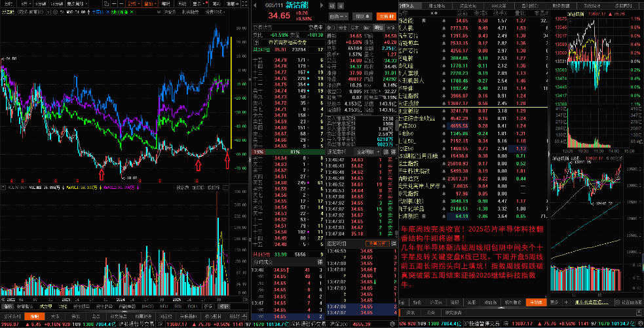Click the 64.19 price in 上海新阳 row
Screen dimensions: 644x328
tap(459, 216)
